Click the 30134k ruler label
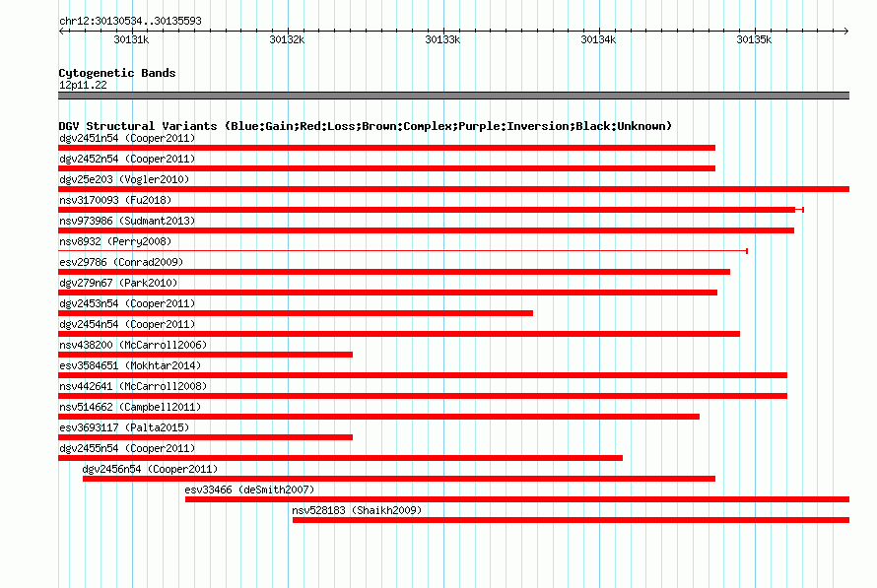The image size is (877, 588). (598, 39)
